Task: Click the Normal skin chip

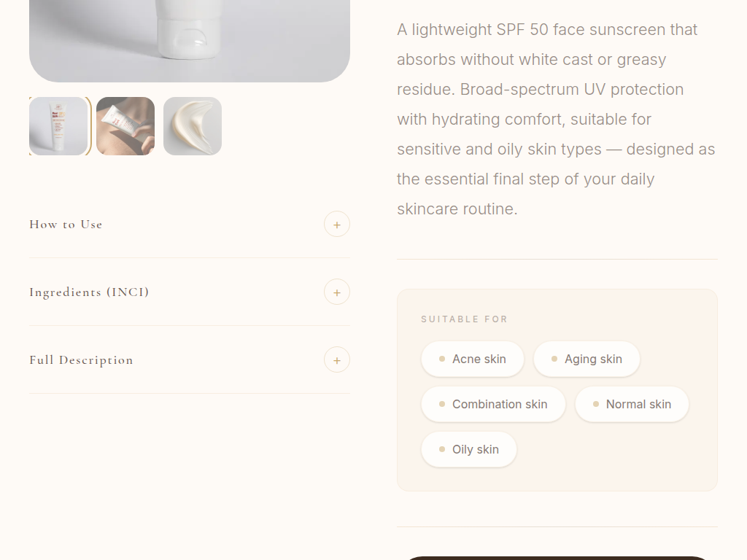Action: click(632, 404)
